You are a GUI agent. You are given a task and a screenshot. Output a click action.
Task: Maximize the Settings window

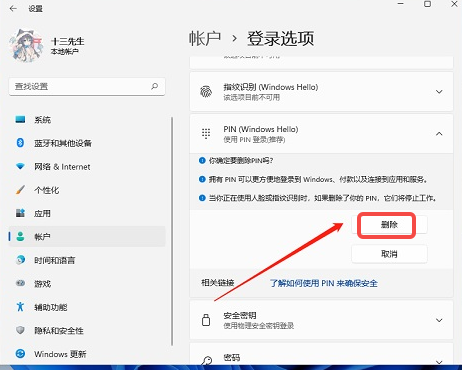427,4
